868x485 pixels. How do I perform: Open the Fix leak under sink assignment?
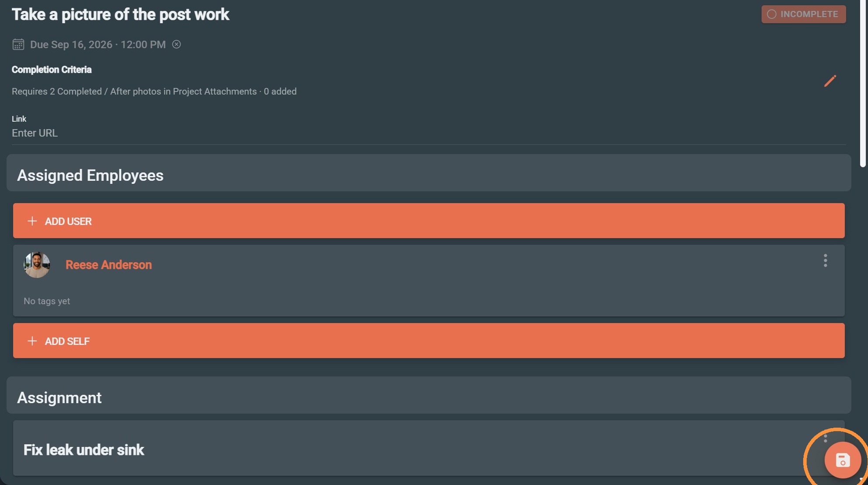[84, 450]
